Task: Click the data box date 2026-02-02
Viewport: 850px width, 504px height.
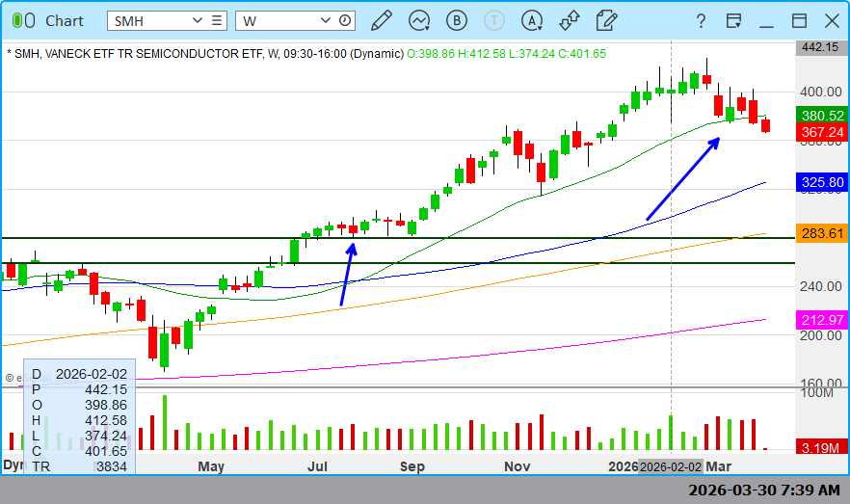Action: click(x=91, y=374)
